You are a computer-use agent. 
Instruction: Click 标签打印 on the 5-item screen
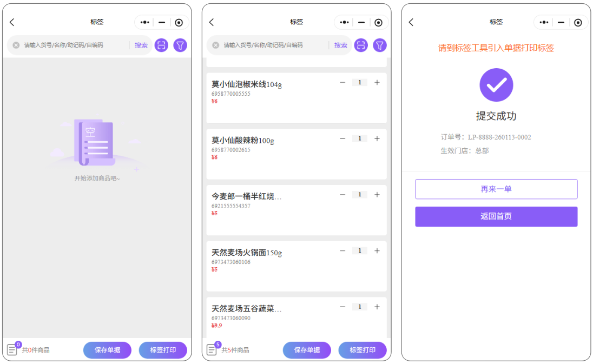(363, 350)
